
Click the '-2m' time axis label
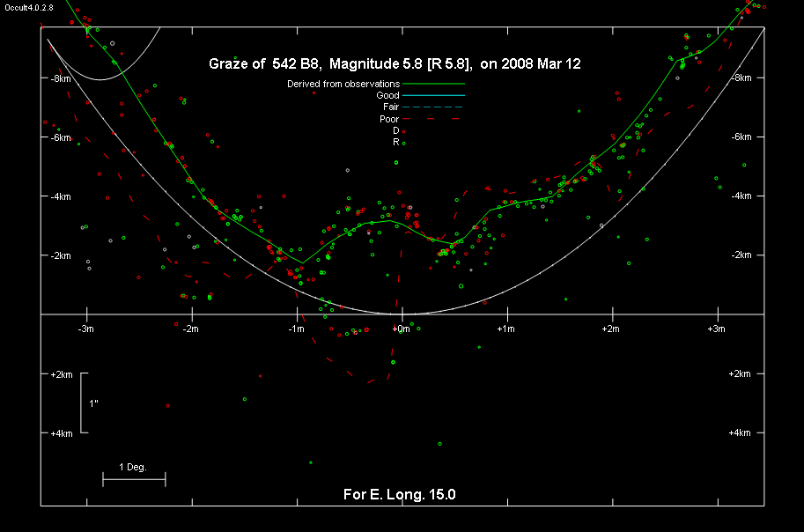(x=191, y=329)
